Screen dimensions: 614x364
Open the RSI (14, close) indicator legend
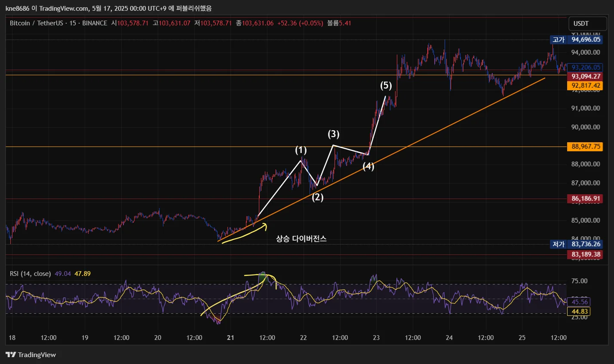pos(31,274)
